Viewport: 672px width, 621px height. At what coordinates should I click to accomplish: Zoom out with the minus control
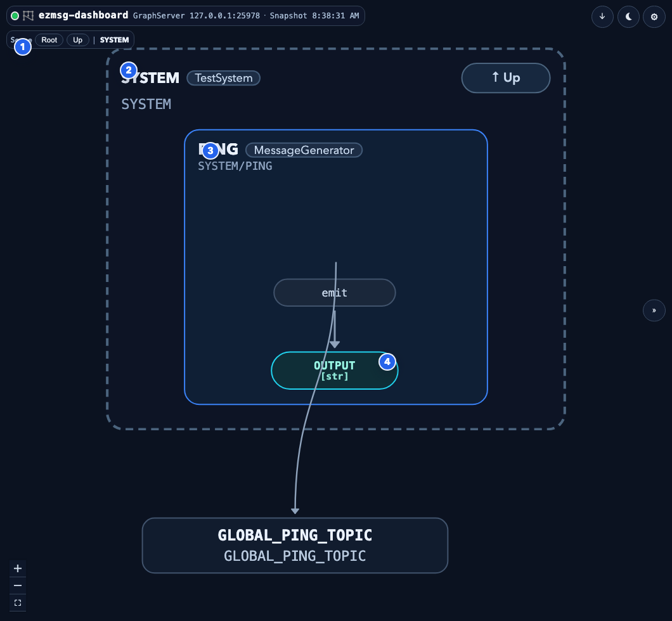pos(18,586)
